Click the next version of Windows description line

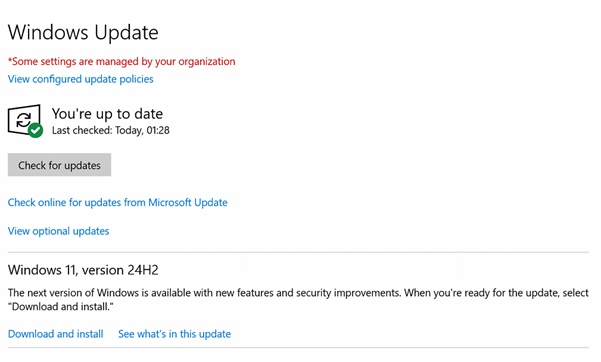(x=298, y=293)
